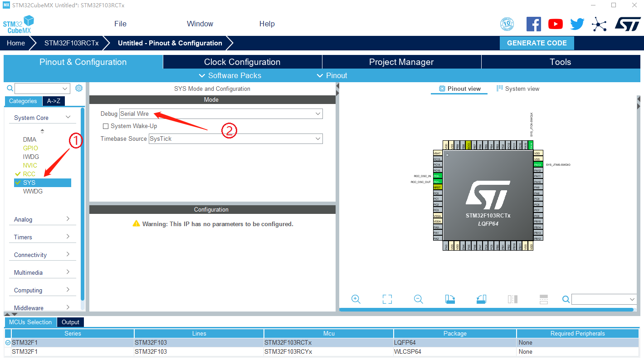The width and height of the screenshot is (644, 361).
Task: Click the System view icon
Action: (x=500, y=89)
